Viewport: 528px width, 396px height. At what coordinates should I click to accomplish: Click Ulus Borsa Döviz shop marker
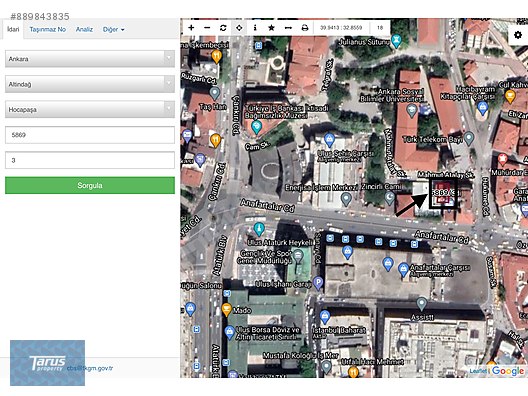[229, 333]
